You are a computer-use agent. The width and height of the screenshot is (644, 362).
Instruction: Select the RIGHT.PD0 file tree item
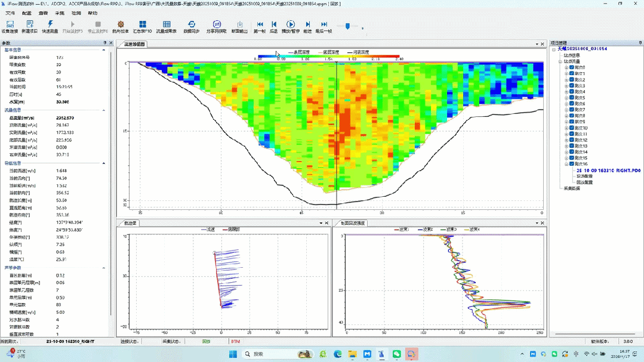[x=608, y=171]
